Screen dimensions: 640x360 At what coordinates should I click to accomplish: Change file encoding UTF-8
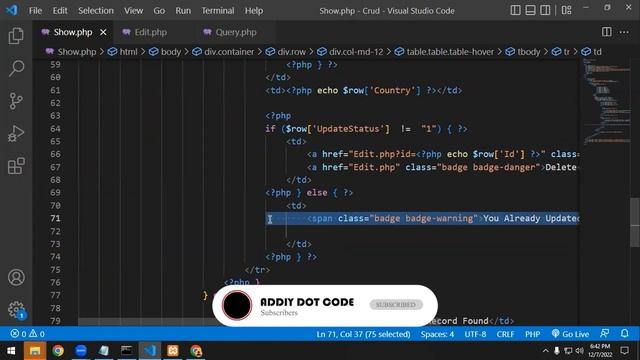[x=475, y=334]
